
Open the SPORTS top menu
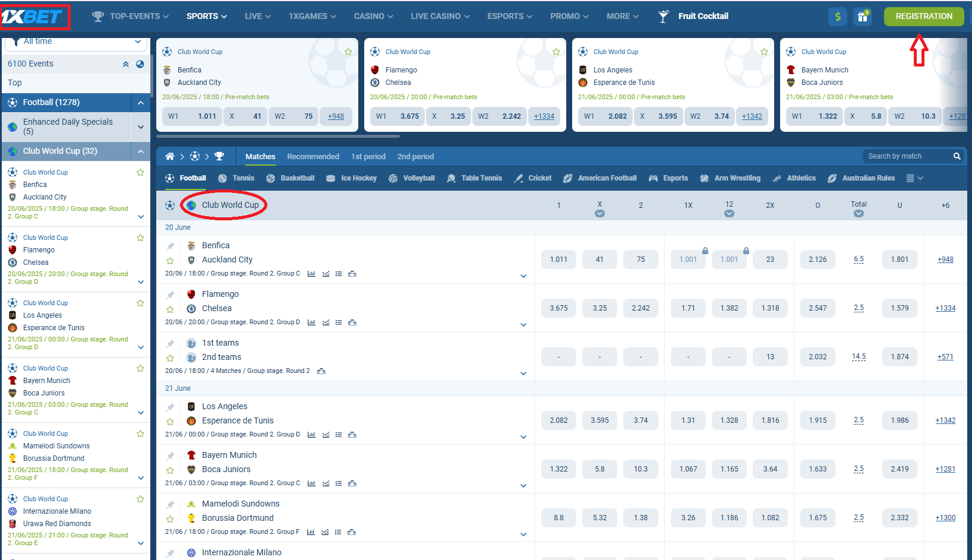[207, 16]
